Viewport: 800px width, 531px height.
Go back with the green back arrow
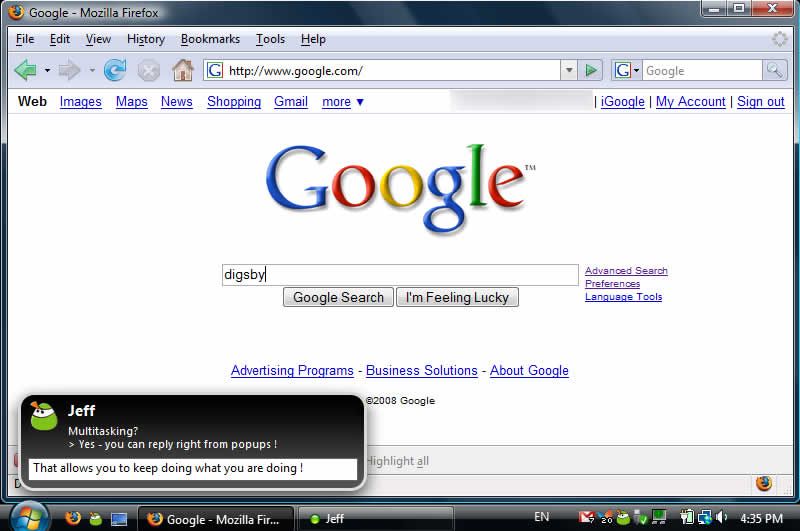26,70
